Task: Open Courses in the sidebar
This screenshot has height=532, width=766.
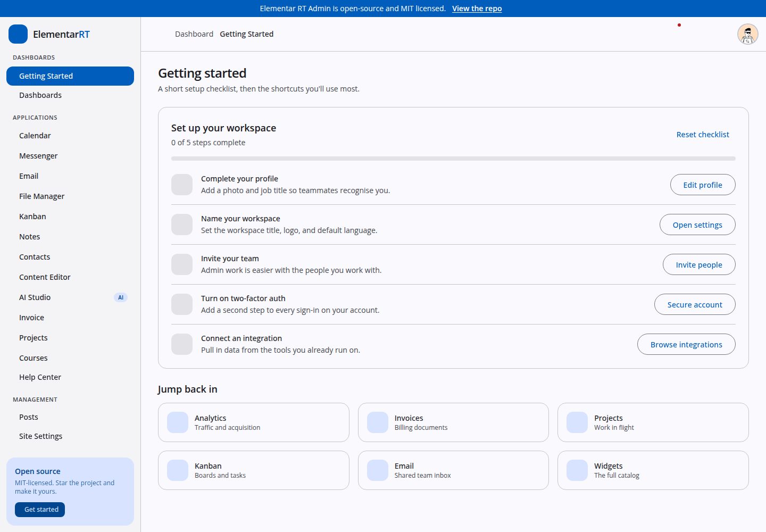Action: tap(70, 358)
